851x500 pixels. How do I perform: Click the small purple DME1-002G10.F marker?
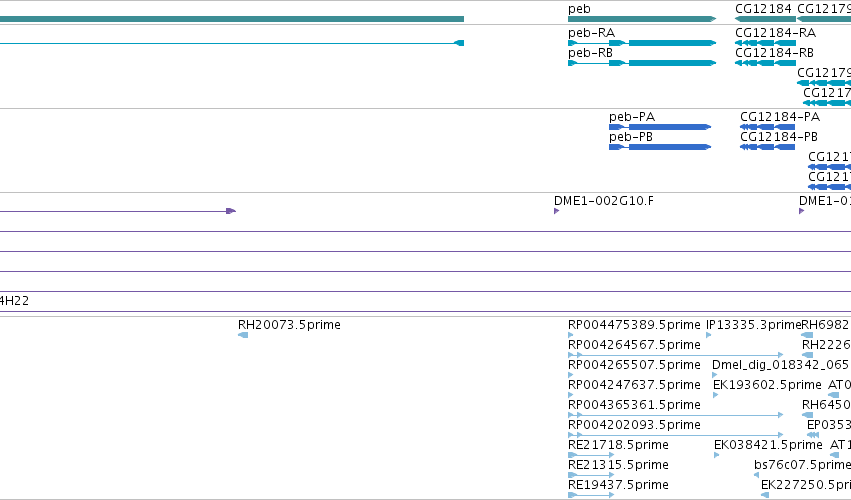coord(556,211)
